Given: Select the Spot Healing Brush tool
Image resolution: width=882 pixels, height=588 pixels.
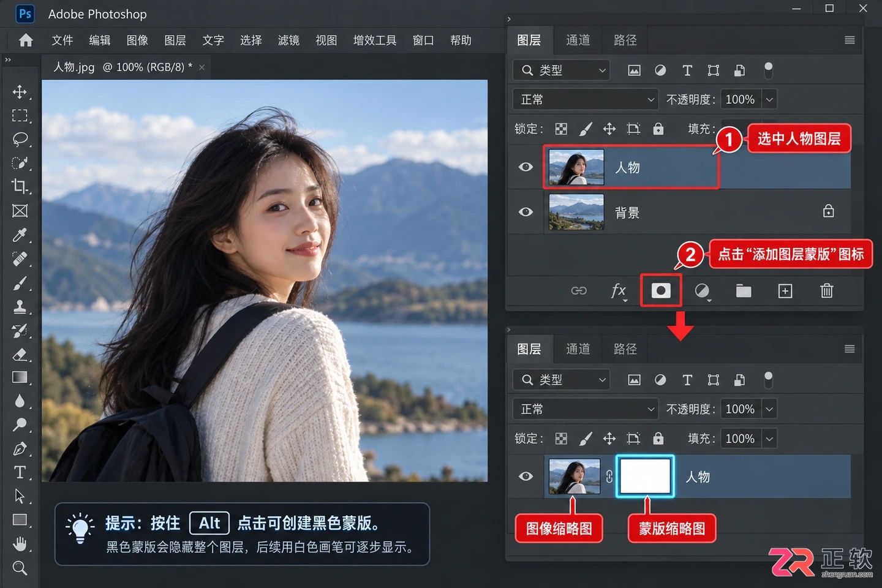Looking at the screenshot, I should tap(20, 258).
